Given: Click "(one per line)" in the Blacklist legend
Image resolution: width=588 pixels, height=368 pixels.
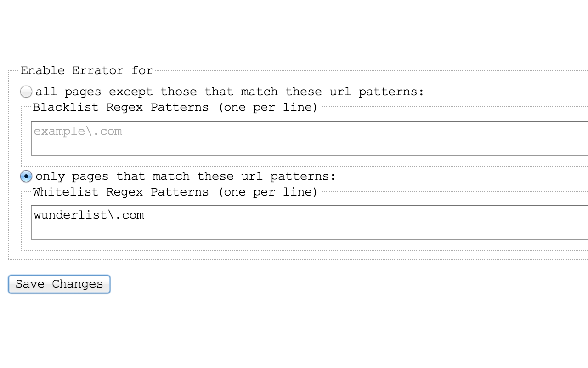Looking at the screenshot, I should (268, 107).
